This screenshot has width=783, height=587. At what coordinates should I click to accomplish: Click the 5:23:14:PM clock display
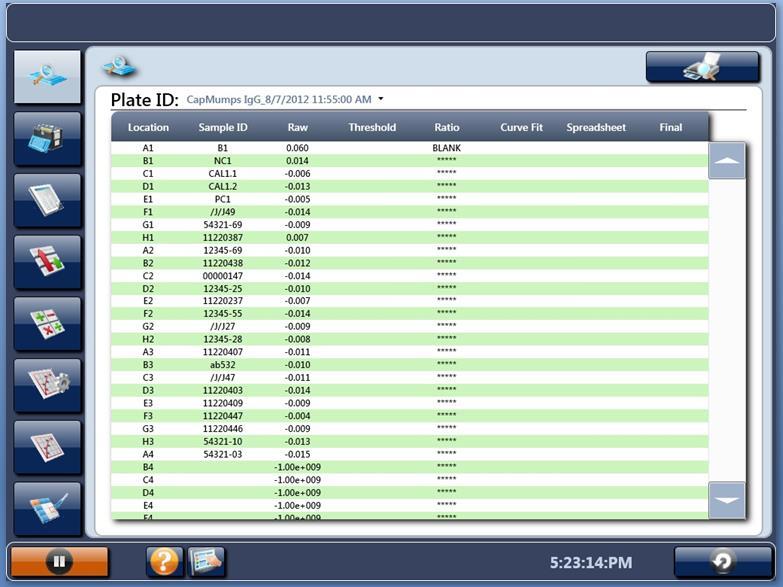tap(591, 563)
